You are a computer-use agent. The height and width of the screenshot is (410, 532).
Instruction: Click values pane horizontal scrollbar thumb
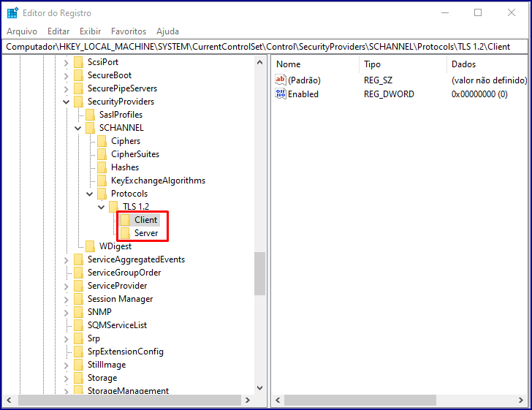(x=360, y=400)
